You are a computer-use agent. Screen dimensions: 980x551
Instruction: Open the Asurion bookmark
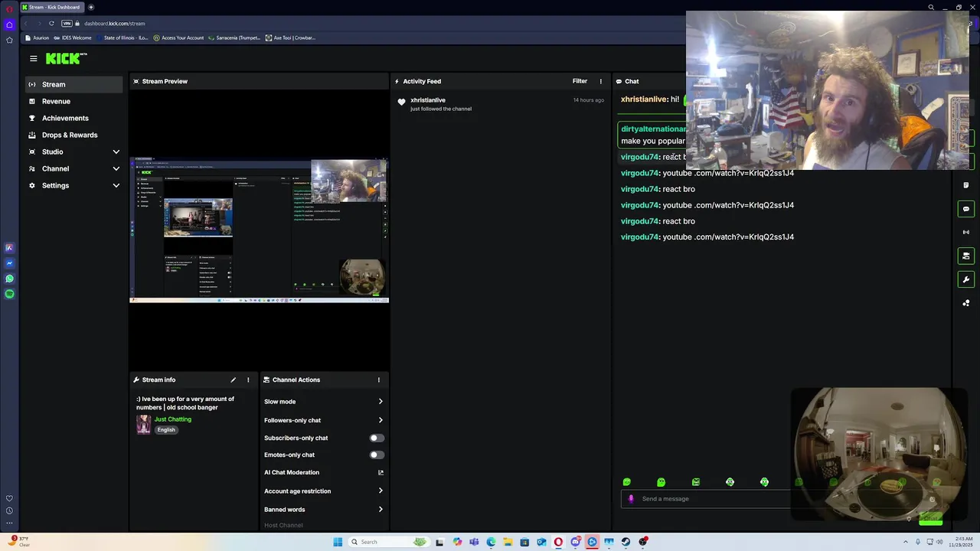pyautogui.click(x=37, y=37)
